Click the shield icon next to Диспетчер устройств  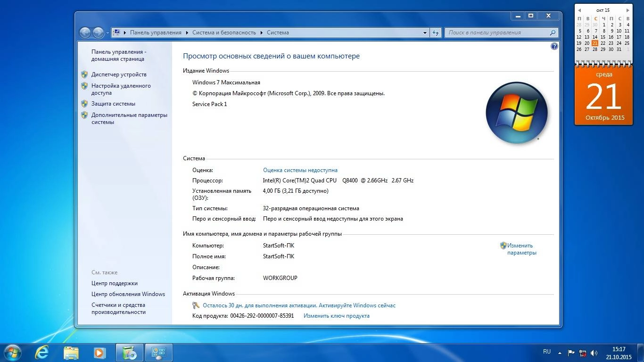tap(84, 74)
